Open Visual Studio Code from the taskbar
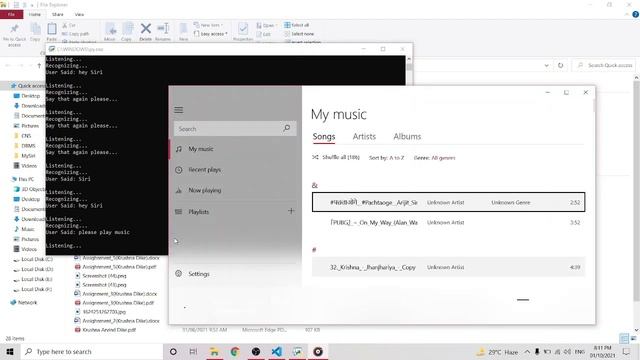 click(x=276, y=351)
